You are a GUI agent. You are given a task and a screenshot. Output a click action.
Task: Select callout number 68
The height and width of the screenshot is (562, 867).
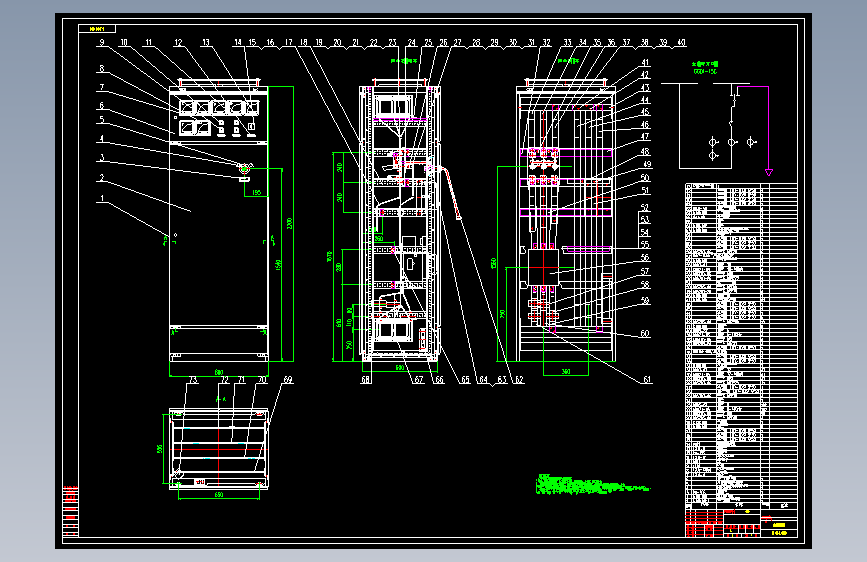point(365,379)
